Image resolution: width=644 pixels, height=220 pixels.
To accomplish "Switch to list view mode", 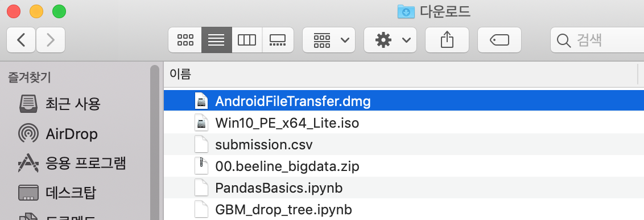I will tap(216, 40).
